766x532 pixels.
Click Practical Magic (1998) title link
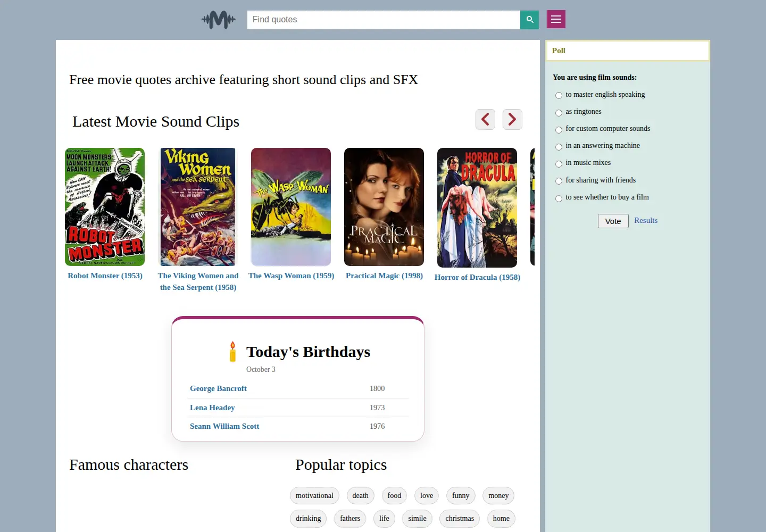coord(384,276)
